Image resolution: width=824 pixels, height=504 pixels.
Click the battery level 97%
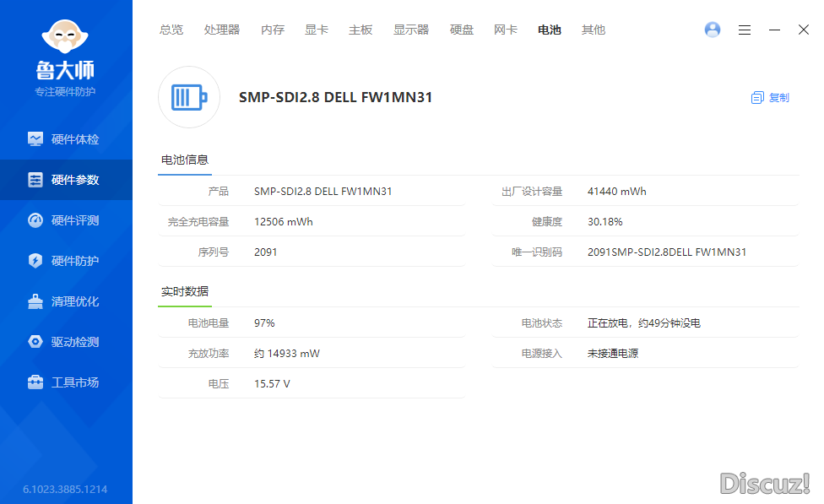(265, 323)
